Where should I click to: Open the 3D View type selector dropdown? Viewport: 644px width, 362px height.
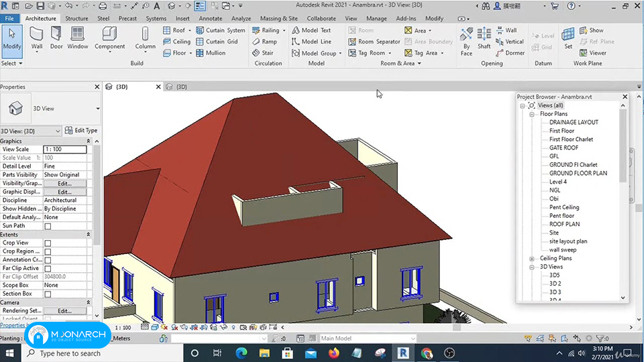click(98, 109)
